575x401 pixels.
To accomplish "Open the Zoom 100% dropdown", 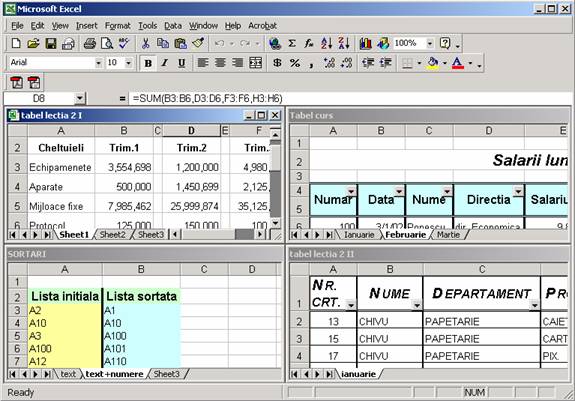I will point(429,44).
